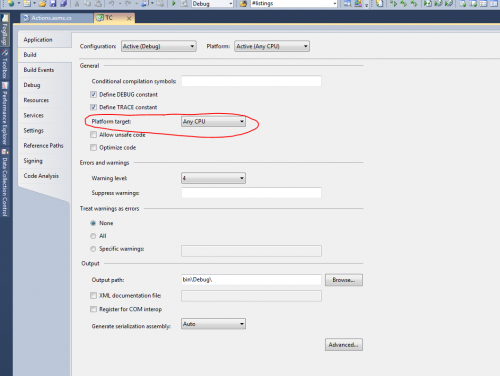Open the Build Events tab
The height and width of the screenshot is (376, 500).
[45, 70]
